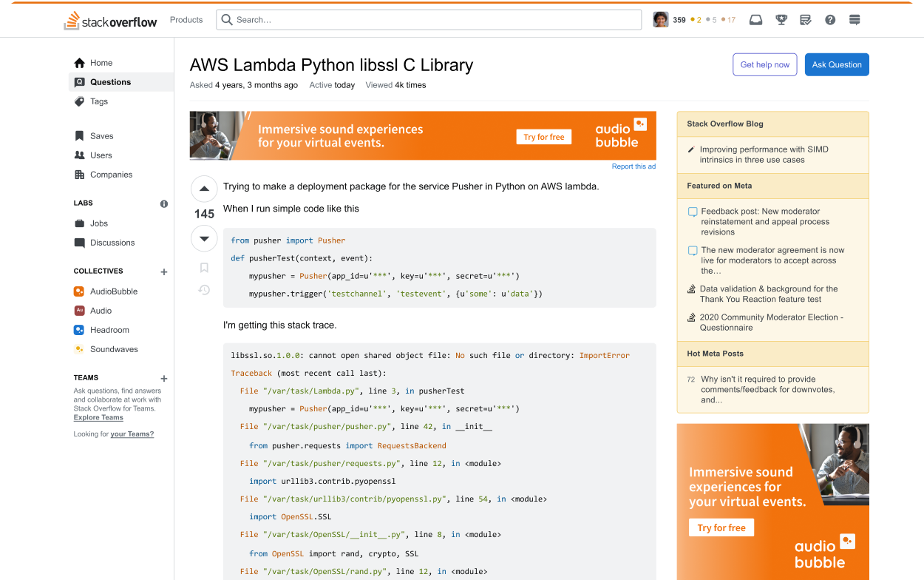The image size is (924, 580).
Task: Click the Ask Question button
Action: [837, 64]
